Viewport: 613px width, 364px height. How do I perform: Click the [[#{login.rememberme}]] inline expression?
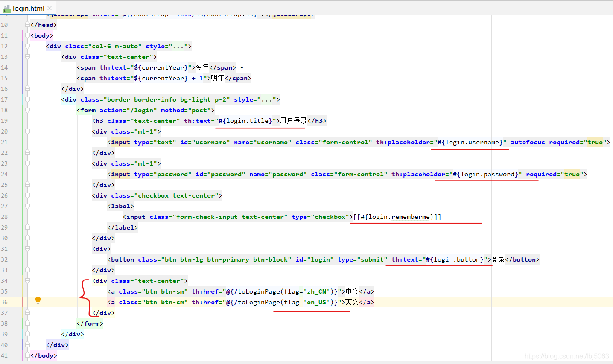pos(397,217)
